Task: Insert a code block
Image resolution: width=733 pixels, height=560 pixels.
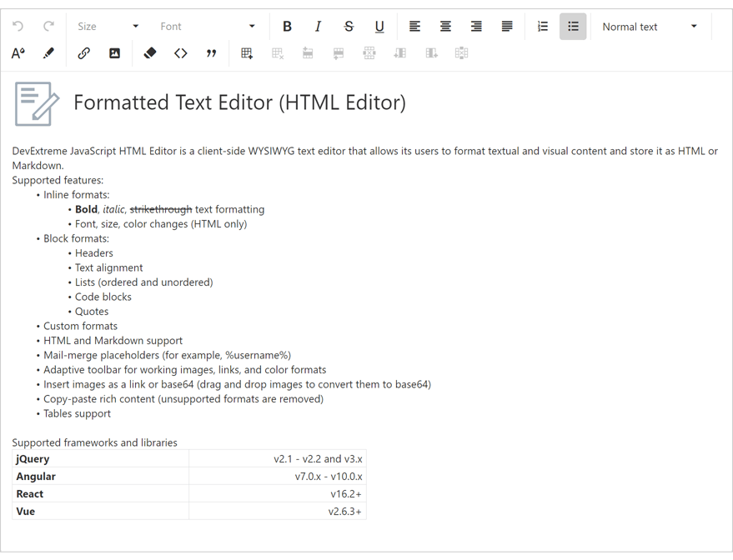Action: (x=181, y=52)
